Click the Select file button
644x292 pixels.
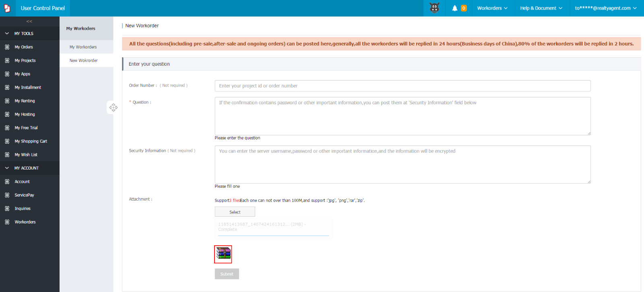tap(235, 212)
